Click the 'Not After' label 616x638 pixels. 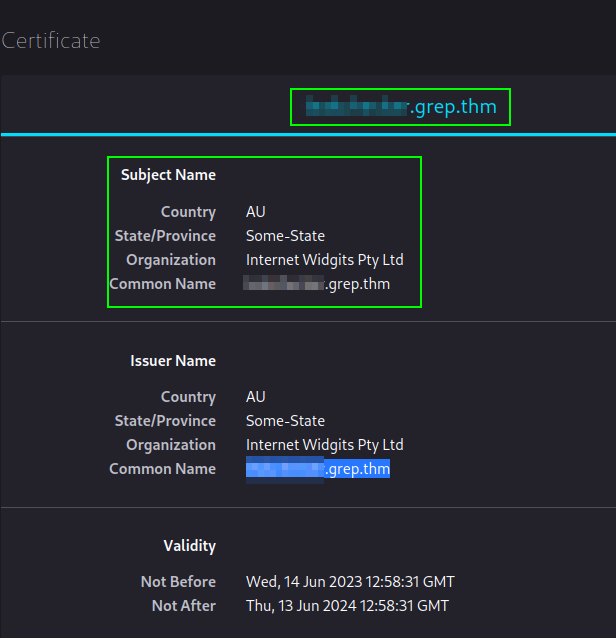(x=184, y=605)
